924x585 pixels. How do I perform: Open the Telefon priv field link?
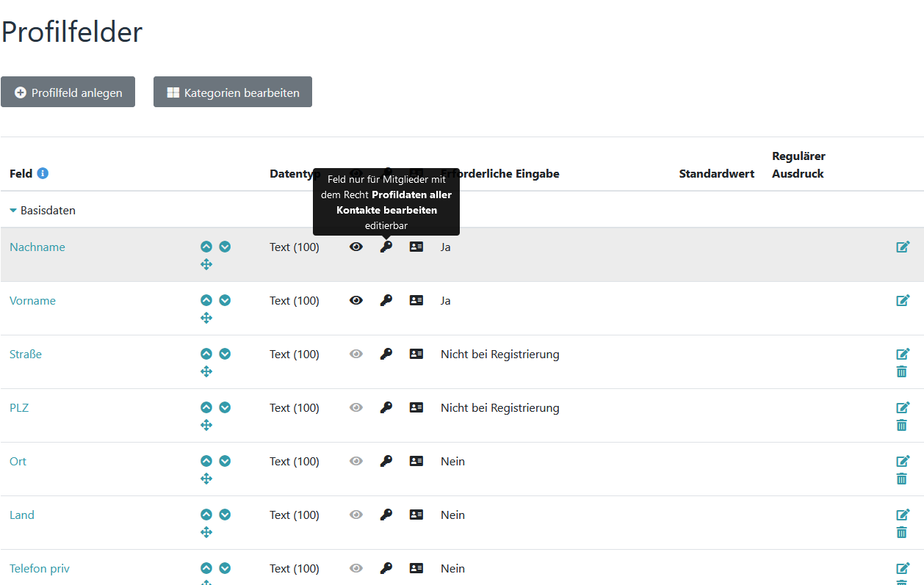40,569
